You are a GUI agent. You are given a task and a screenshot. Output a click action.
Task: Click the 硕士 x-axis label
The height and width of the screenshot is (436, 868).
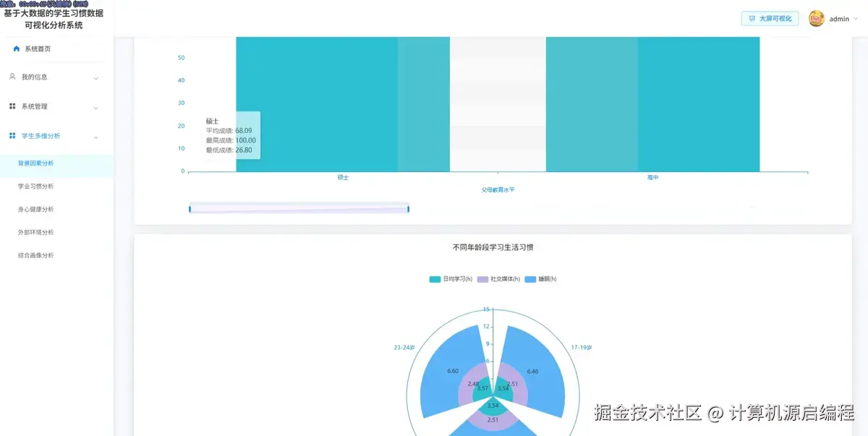[x=343, y=178]
